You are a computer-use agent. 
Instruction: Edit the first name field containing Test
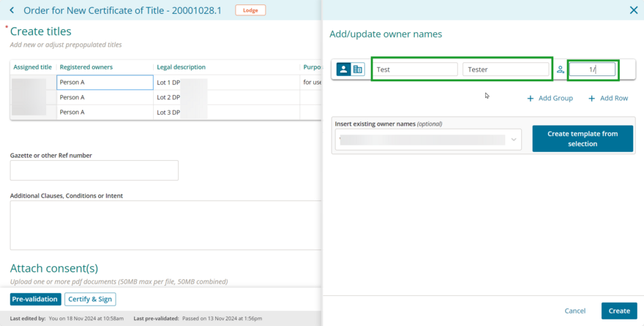(415, 69)
